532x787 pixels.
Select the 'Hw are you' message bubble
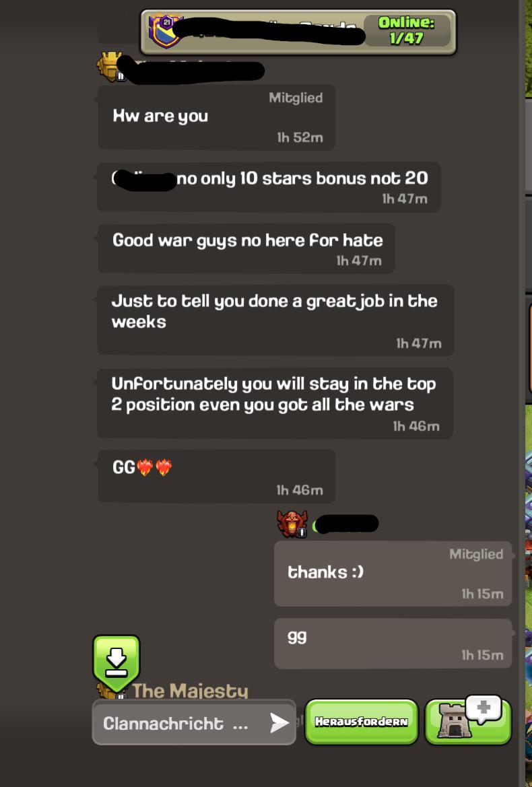[216, 117]
